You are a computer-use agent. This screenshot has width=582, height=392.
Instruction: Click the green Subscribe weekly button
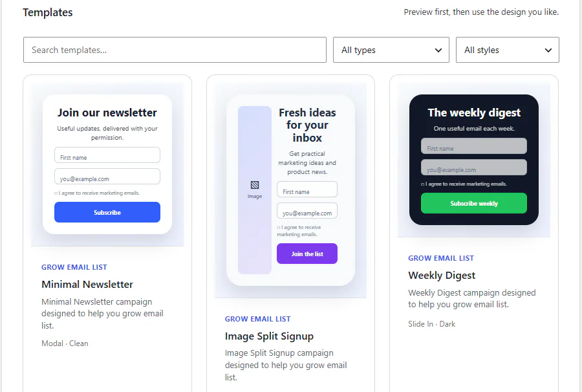473,203
